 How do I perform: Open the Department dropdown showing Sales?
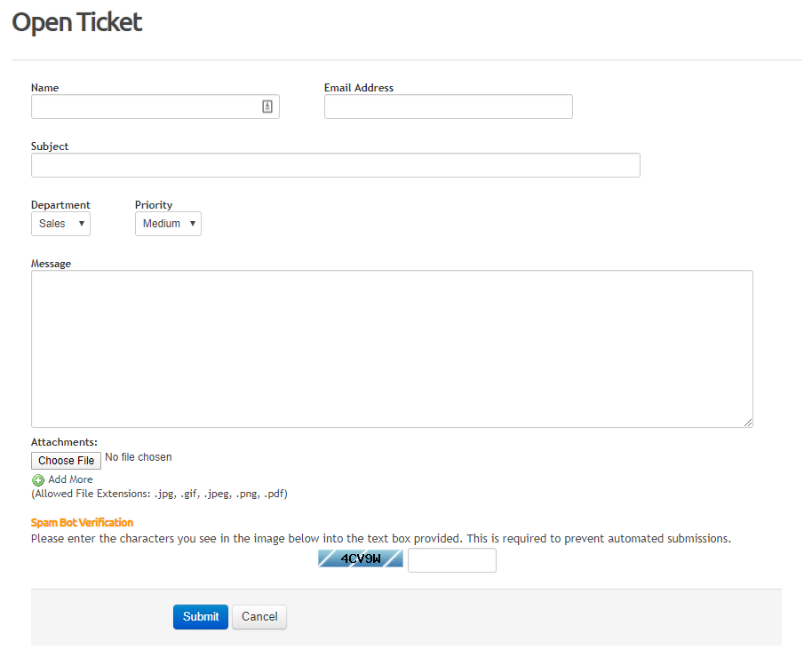pos(60,224)
